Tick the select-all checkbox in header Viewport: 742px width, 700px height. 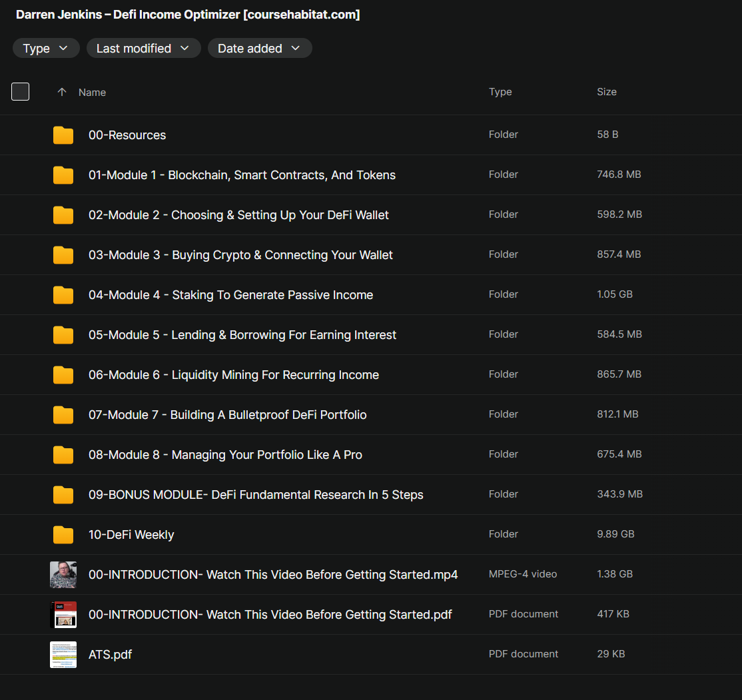21,92
